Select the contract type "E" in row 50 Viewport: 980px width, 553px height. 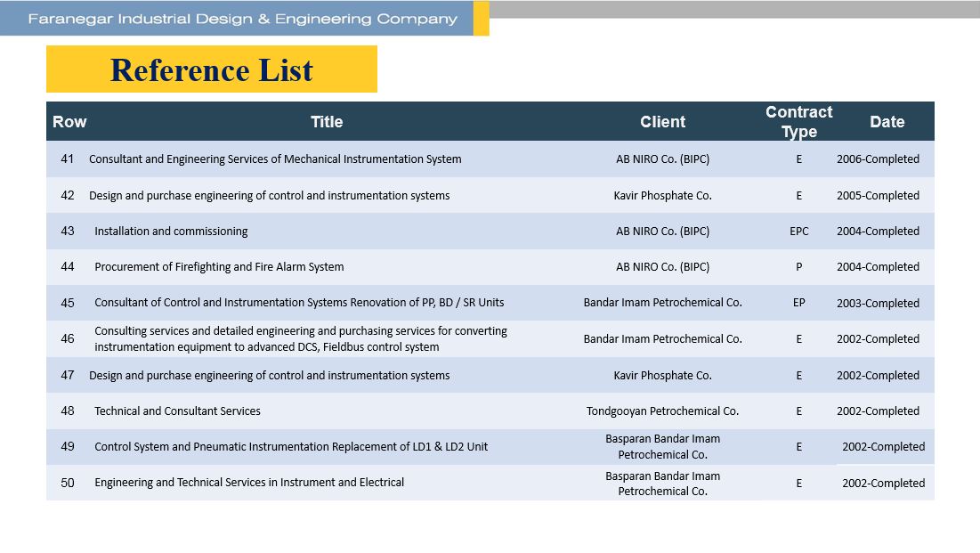click(x=798, y=483)
